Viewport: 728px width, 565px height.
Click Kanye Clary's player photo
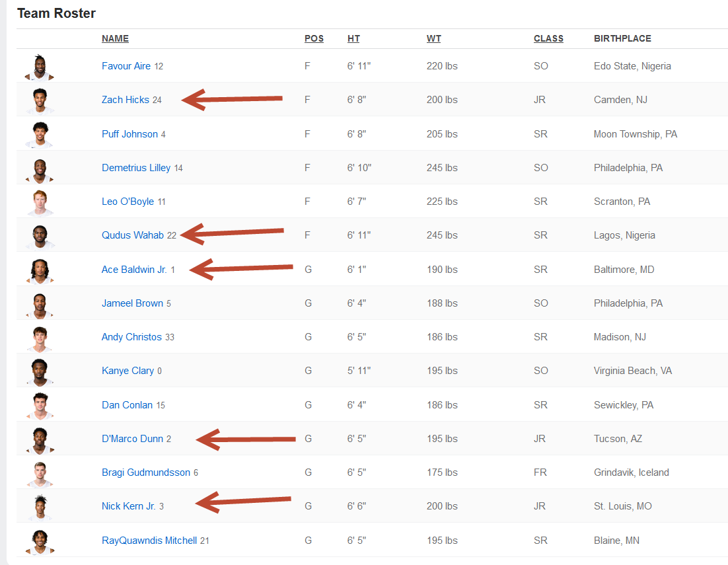pos(40,371)
